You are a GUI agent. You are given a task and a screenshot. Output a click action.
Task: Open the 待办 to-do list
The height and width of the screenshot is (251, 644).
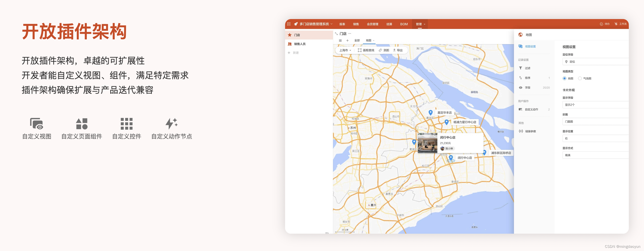pyautogui.click(x=604, y=24)
